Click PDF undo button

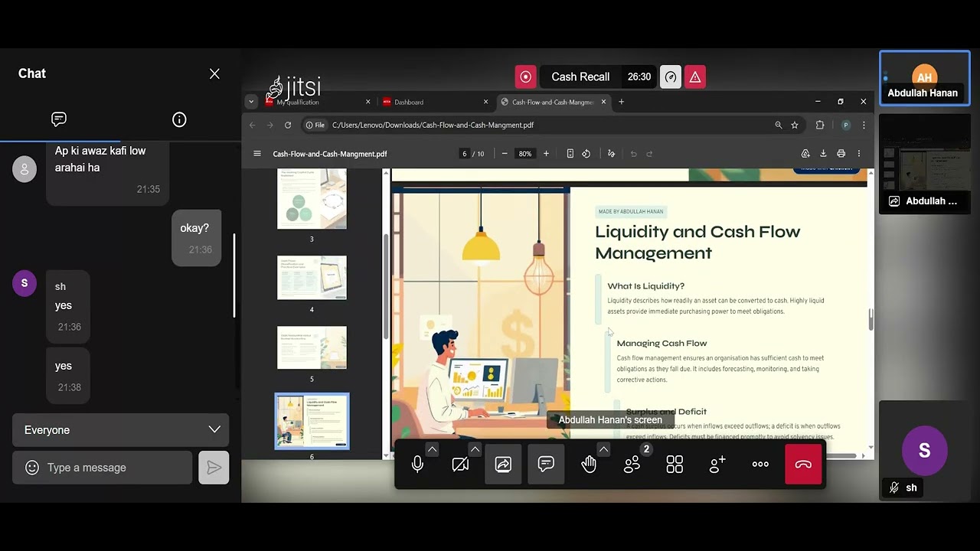[633, 154]
